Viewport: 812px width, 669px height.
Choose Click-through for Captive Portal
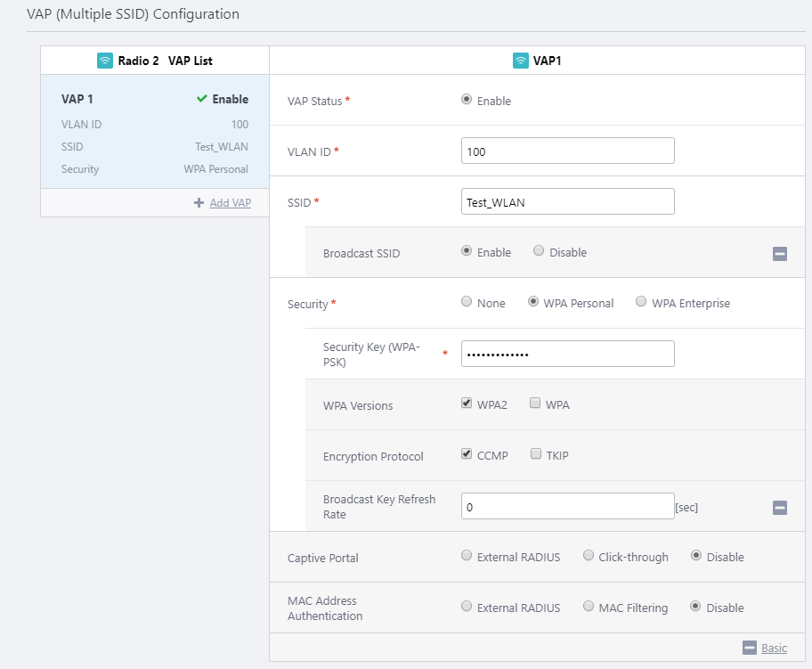tap(589, 557)
